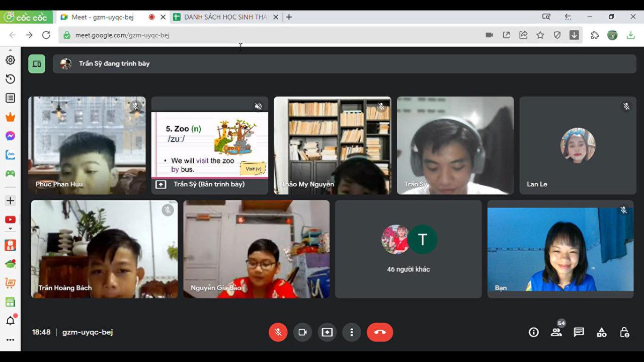The height and width of the screenshot is (362, 644).
Task: Click the red leave call button
Action: 380,332
